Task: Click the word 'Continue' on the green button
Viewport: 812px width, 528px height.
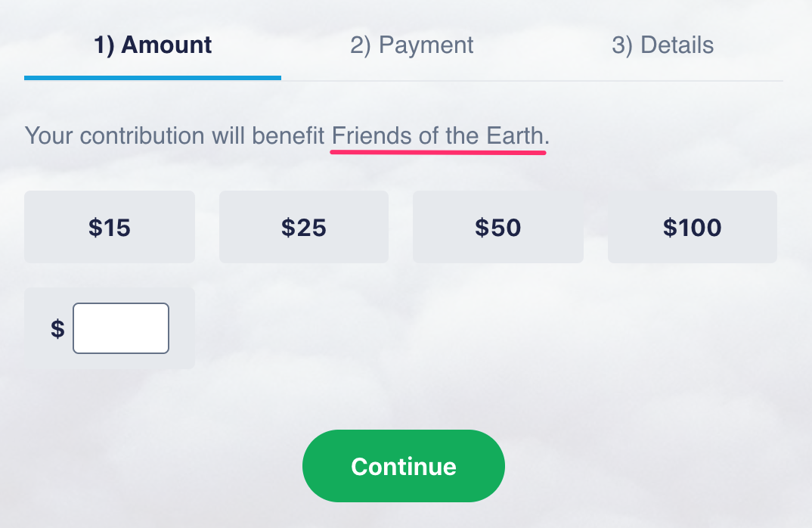Action: click(404, 466)
